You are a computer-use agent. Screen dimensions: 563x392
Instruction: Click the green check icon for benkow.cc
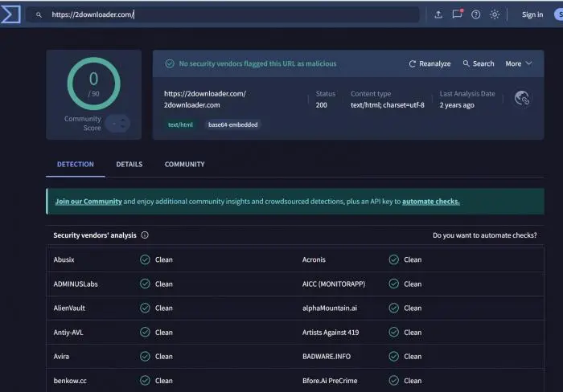(145, 381)
